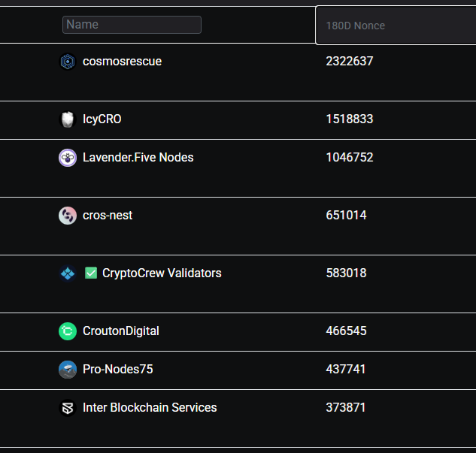Select the nonce value 651014

click(346, 216)
